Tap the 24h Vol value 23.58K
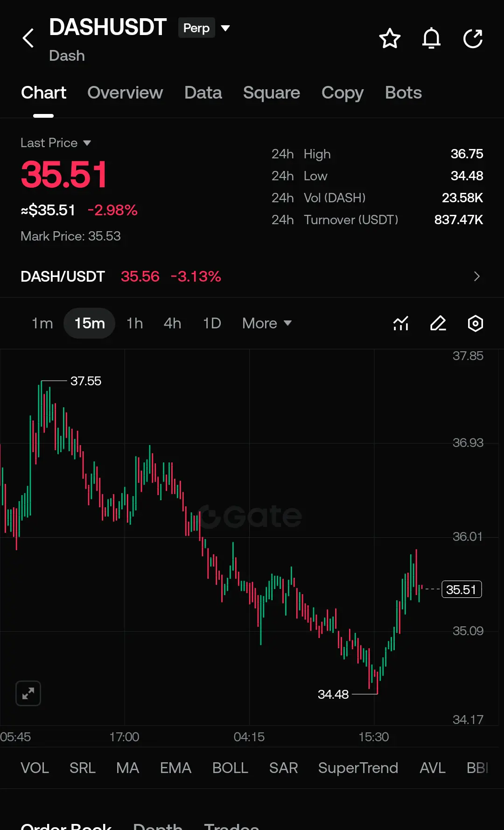Screen dimensions: 504x830 (462, 198)
